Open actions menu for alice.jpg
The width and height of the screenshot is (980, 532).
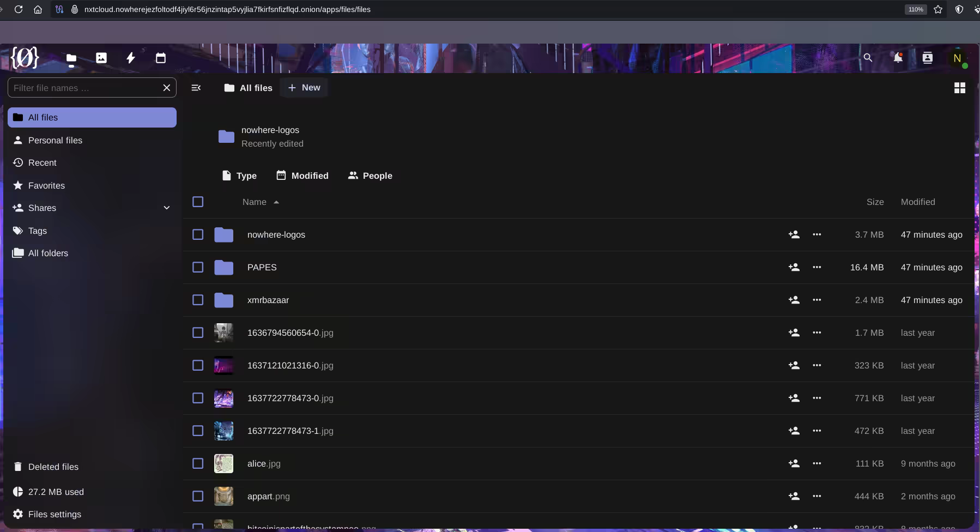point(816,463)
